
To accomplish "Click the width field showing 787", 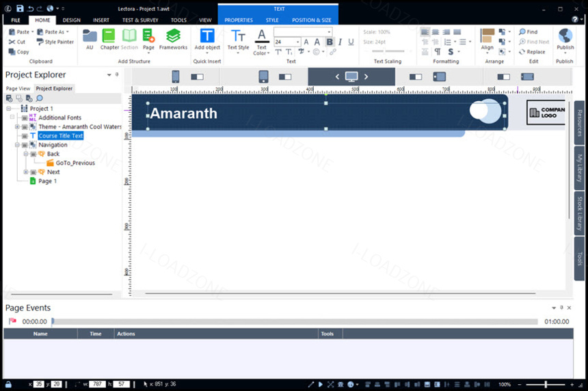I will tap(97, 384).
